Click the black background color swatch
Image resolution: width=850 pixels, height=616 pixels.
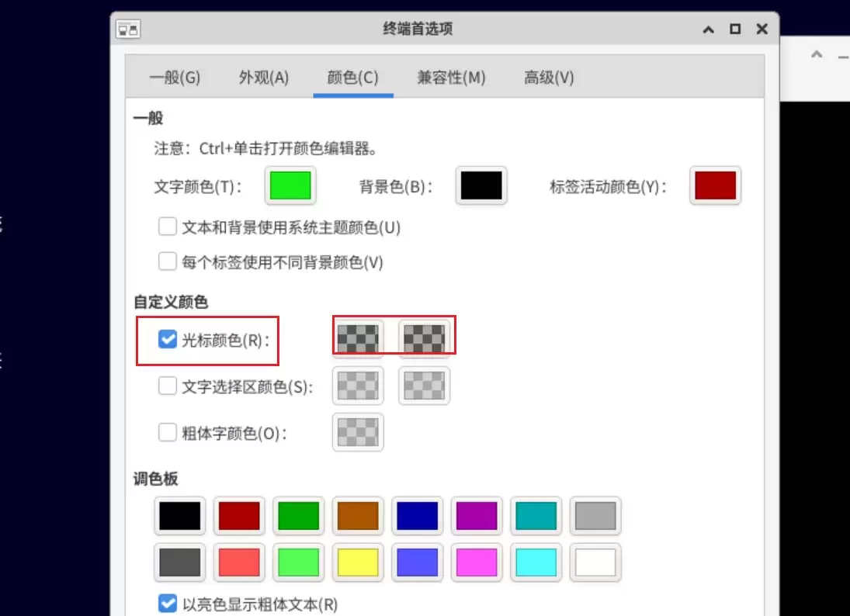[481, 185]
